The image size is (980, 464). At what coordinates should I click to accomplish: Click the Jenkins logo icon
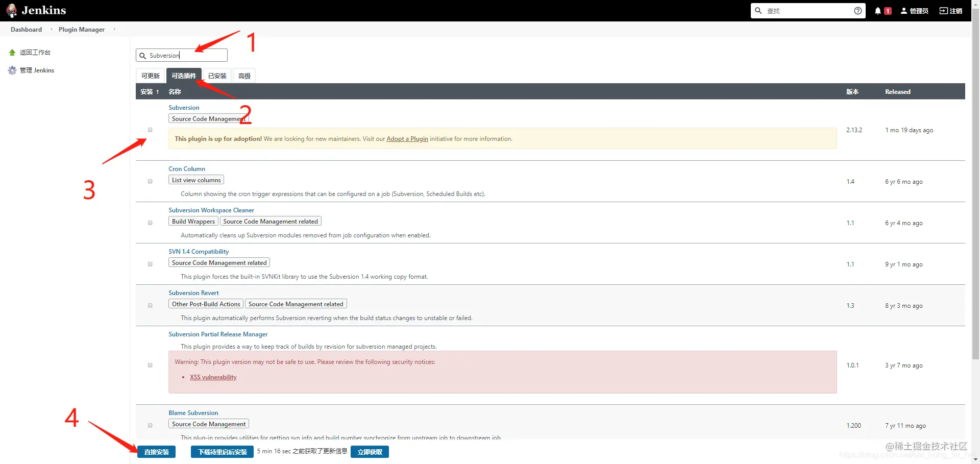(x=11, y=10)
